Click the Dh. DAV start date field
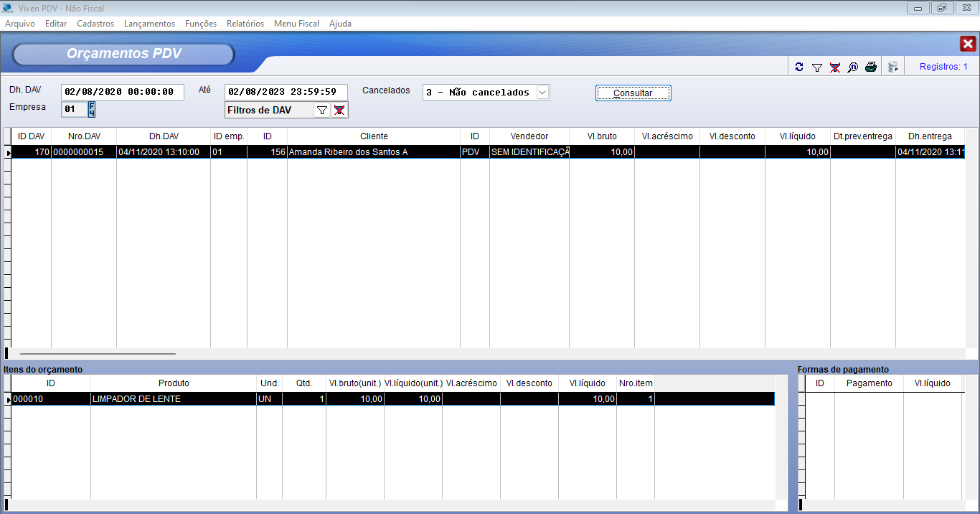980x514 pixels. pyautogui.click(x=122, y=92)
